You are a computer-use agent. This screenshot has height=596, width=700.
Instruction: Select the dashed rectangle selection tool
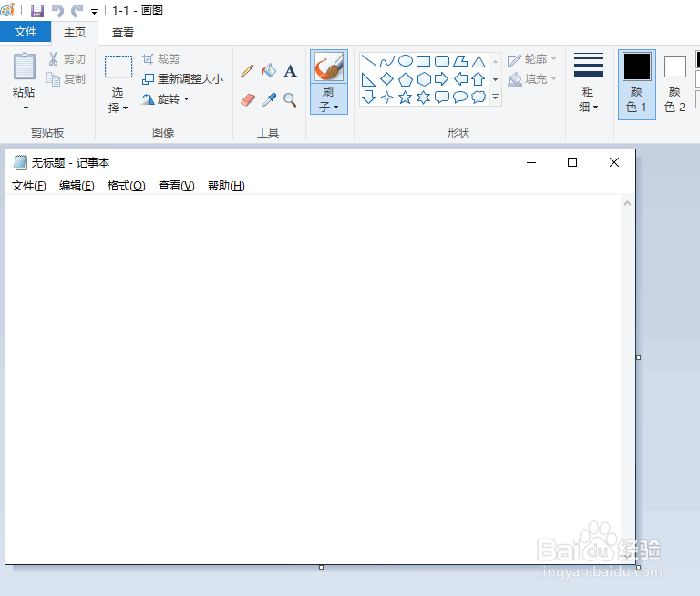click(118, 67)
